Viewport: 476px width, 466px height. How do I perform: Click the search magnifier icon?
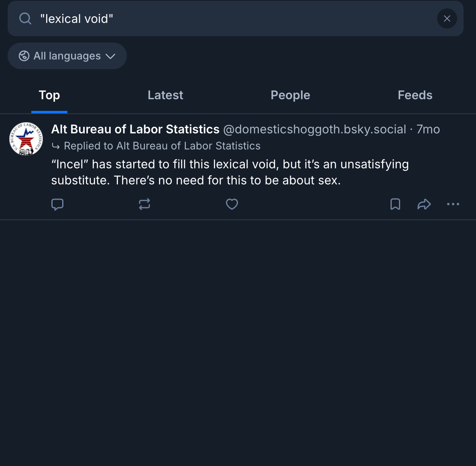[x=25, y=18]
